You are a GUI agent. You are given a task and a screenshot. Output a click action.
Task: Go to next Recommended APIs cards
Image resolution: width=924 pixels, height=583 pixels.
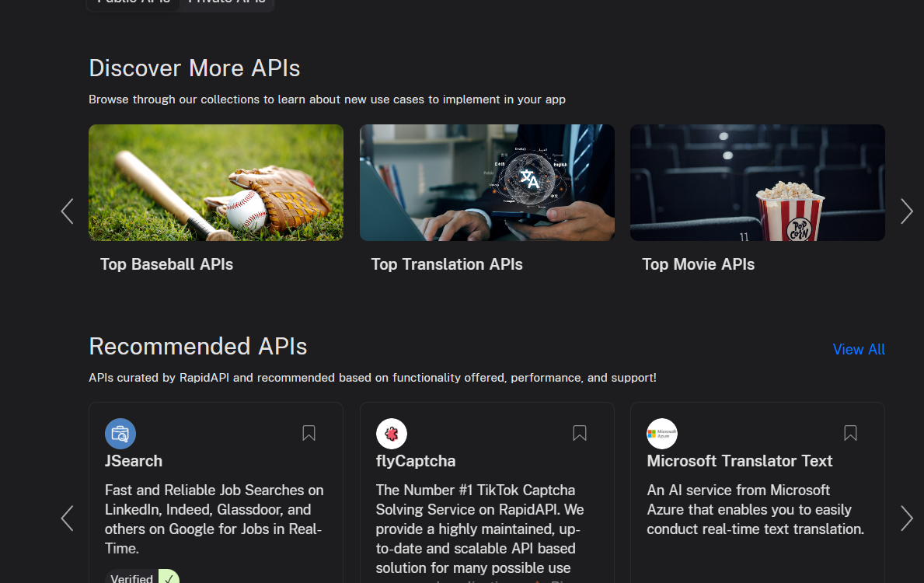906,518
